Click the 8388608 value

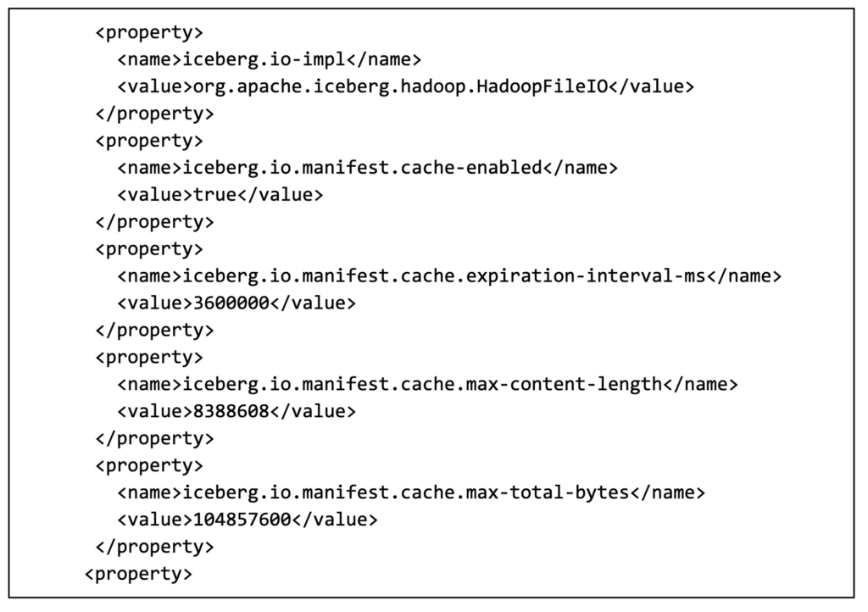coord(231,412)
